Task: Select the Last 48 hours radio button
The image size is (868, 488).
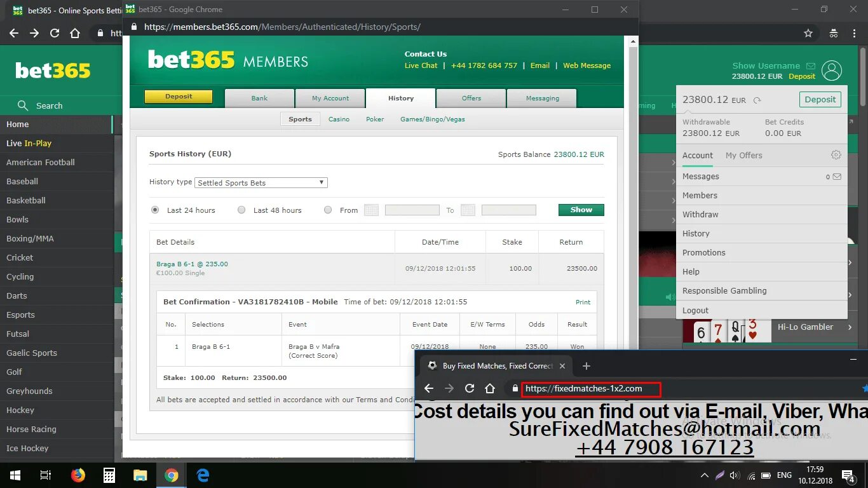Action: click(241, 210)
